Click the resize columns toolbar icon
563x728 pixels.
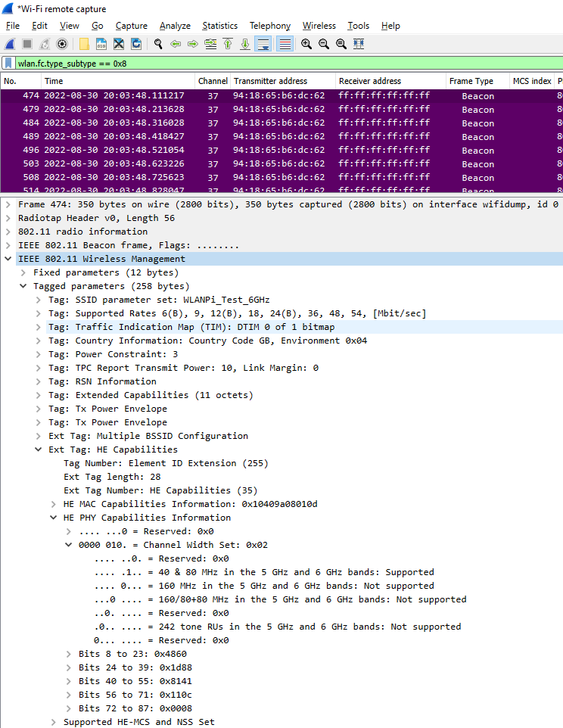pos(359,44)
